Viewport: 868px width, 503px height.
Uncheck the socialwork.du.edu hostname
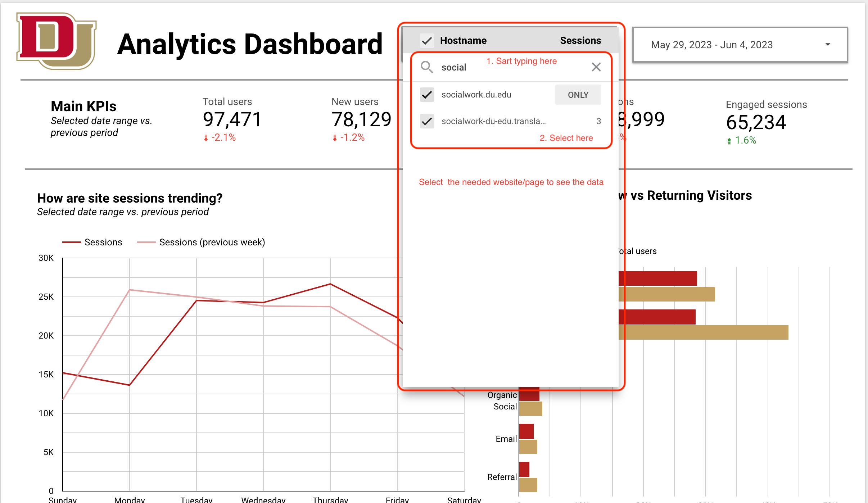coord(427,95)
